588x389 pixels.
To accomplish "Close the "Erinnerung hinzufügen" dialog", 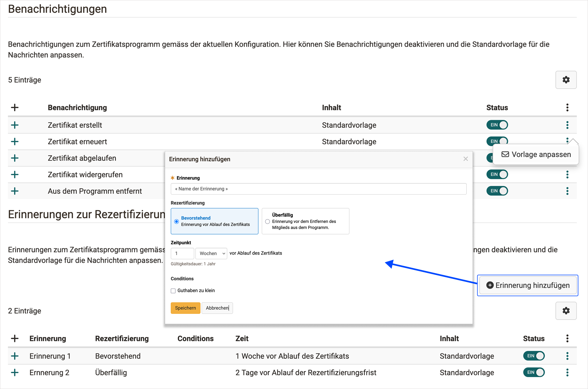I will click(466, 159).
